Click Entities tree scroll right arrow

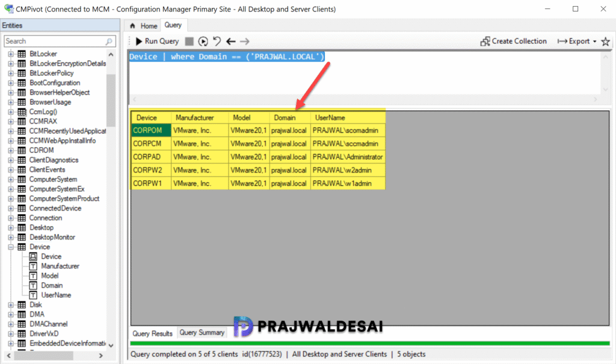coord(101,356)
